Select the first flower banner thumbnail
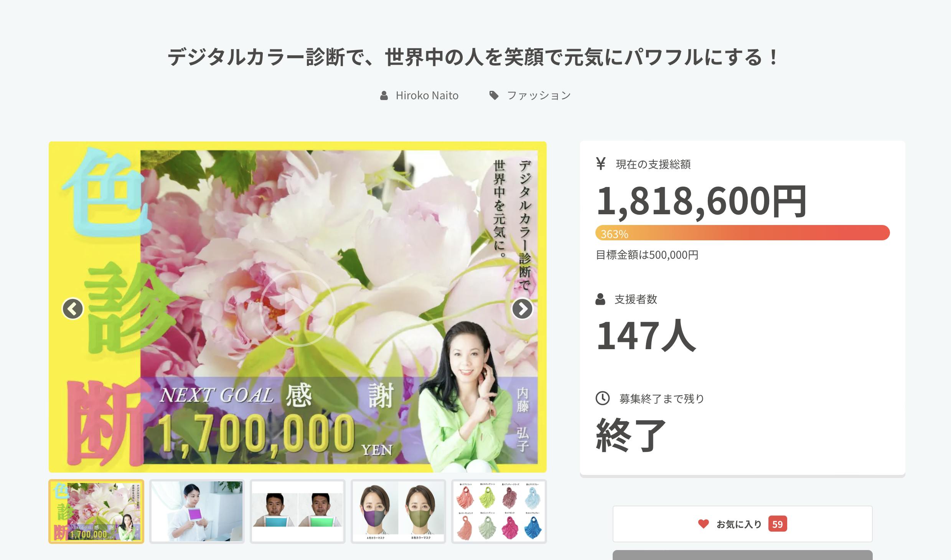 pos(96,511)
